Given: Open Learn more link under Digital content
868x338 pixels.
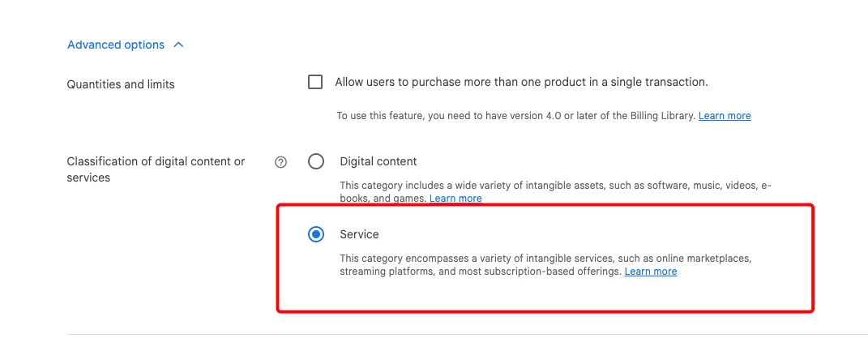Looking at the screenshot, I should [x=455, y=198].
